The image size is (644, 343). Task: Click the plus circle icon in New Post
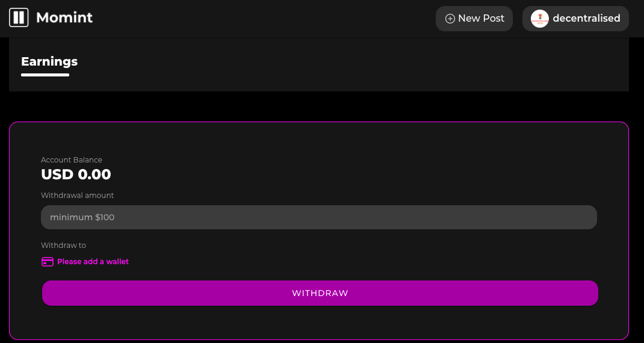pos(450,19)
